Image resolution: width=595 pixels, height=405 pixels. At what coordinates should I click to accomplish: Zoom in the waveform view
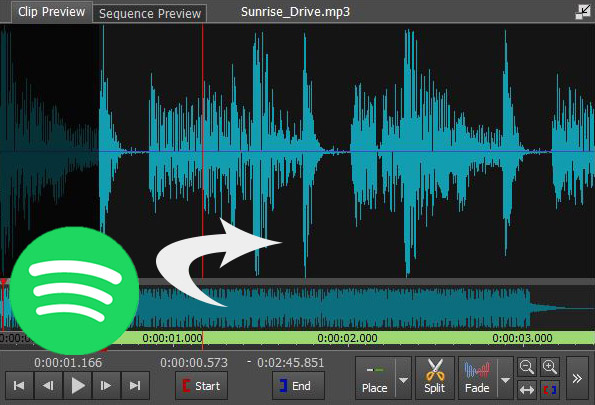(549, 367)
